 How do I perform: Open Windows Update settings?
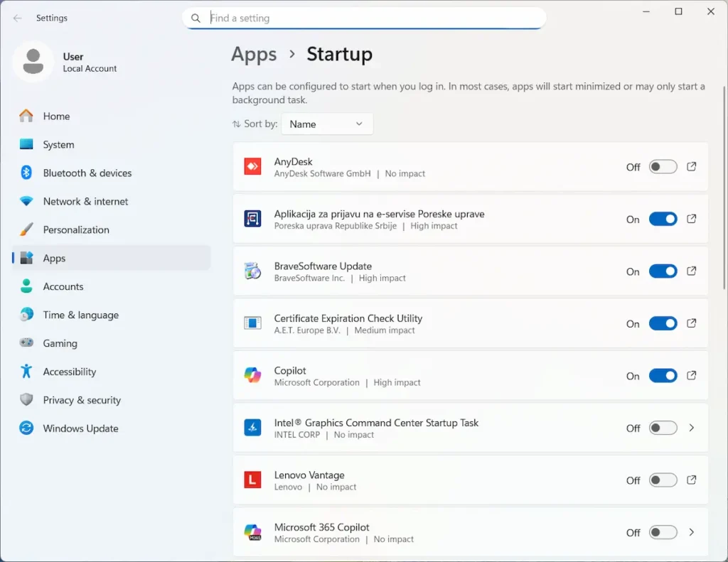(x=111, y=428)
